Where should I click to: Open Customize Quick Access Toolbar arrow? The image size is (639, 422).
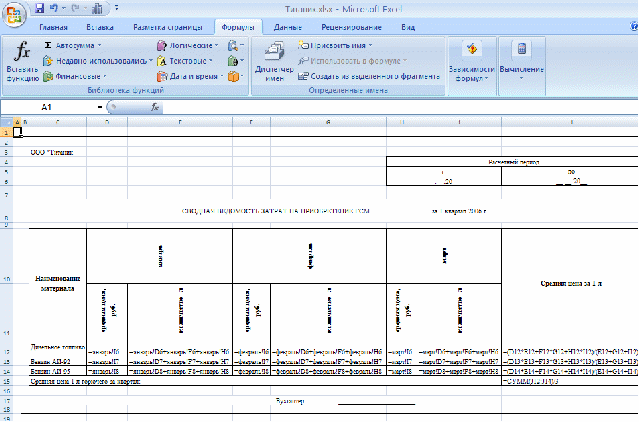(x=117, y=8)
